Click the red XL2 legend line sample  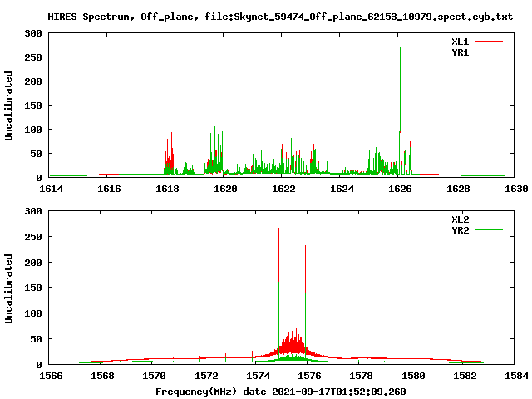click(489, 219)
